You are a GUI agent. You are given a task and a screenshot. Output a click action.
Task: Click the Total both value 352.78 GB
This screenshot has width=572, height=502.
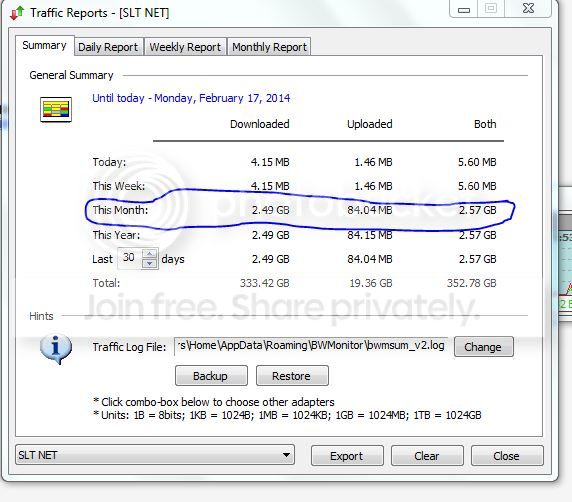(472, 283)
